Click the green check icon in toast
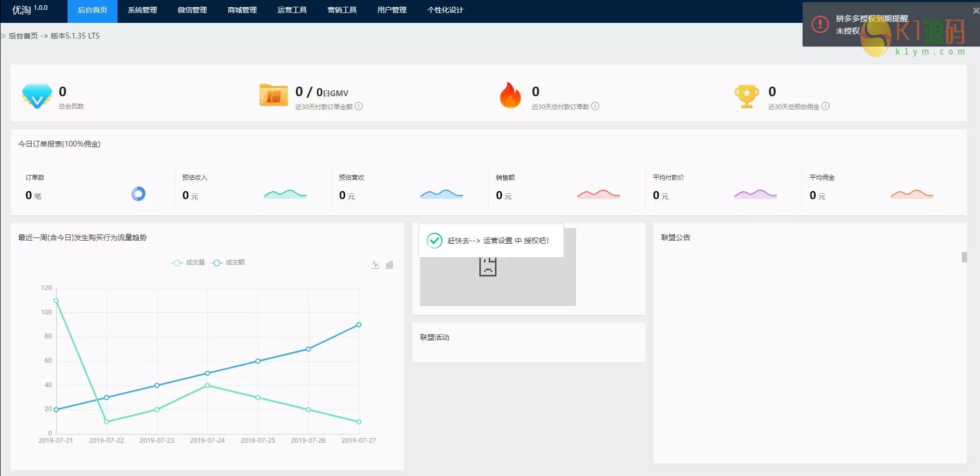 pos(435,241)
